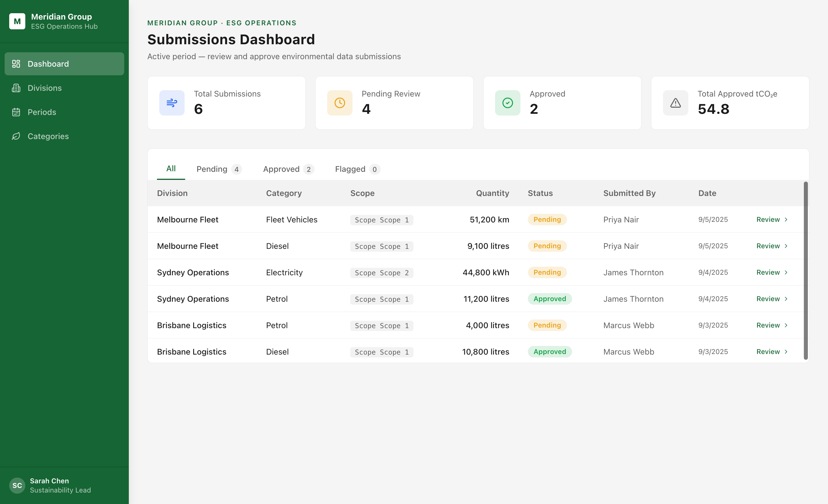This screenshot has width=828, height=504.
Task: Review Melbourne Fleet Fleet Vehicles submission
Action: 772,220
